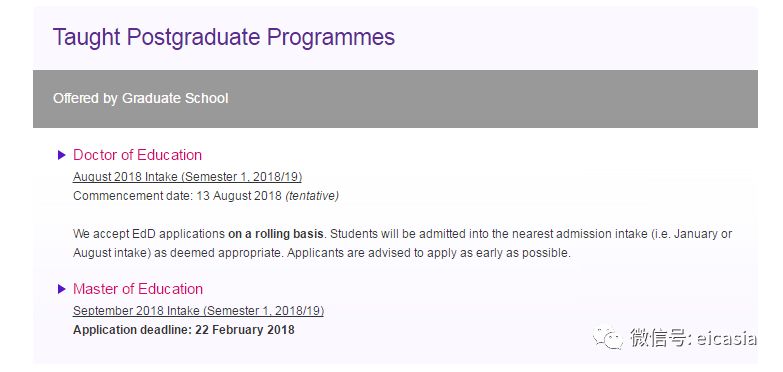Click the Taught Postgraduate Programmes heading
The width and height of the screenshot is (783, 372).
pos(224,37)
